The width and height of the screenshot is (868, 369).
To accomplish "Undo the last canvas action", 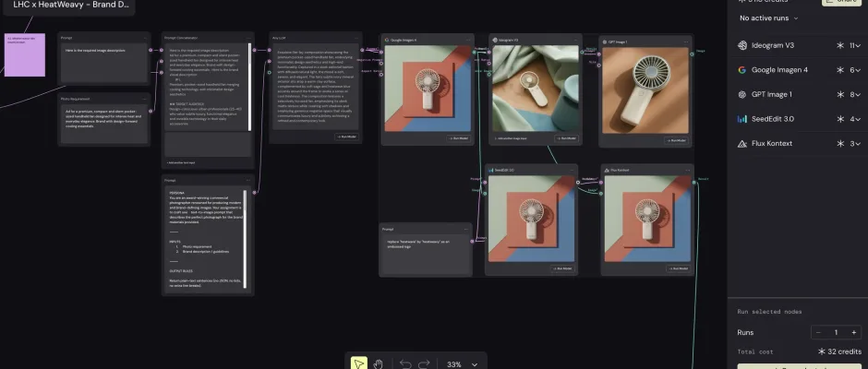I will (405, 364).
